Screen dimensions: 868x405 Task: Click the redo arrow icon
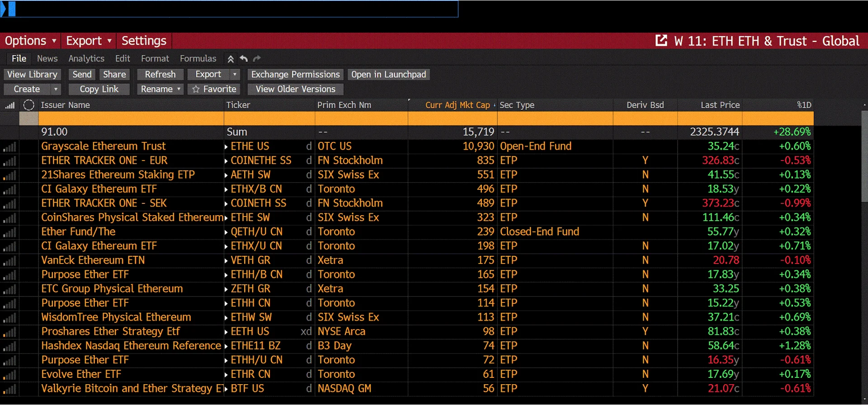257,59
